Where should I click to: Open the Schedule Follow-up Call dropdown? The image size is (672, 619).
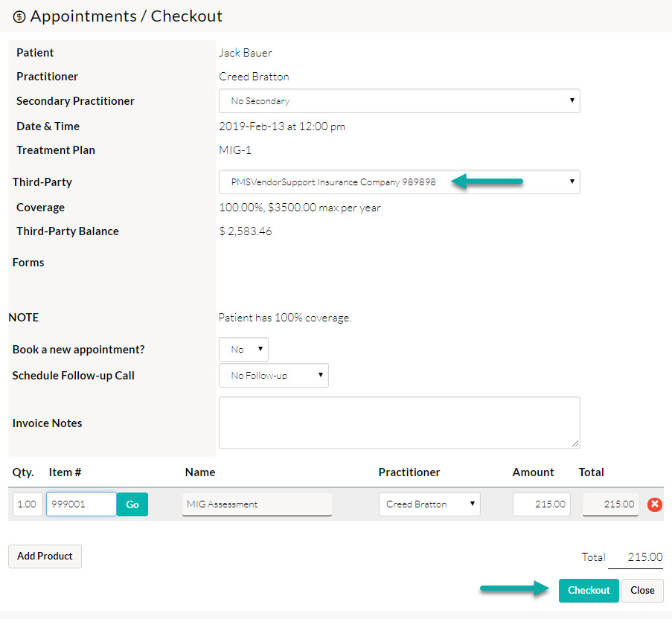[273, 375]
